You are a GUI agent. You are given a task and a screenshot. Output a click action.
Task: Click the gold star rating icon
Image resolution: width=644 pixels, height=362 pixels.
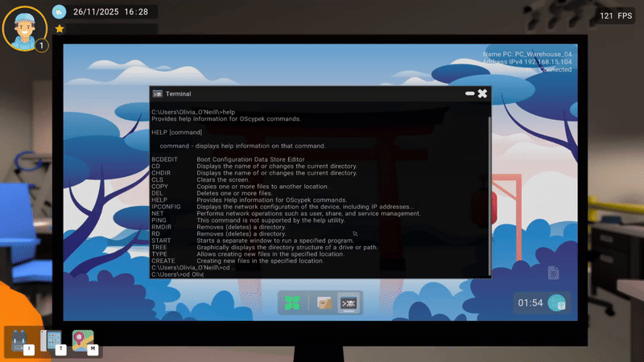pos(60,28)
